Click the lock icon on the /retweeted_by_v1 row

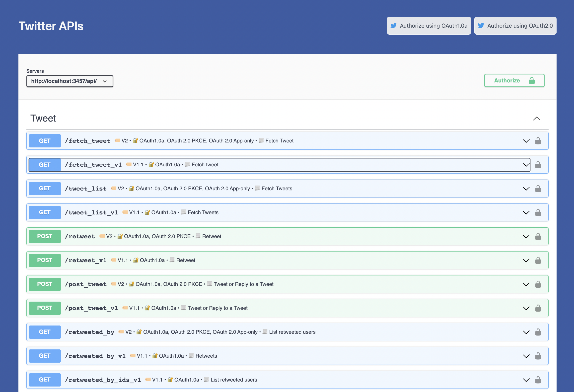[538, 356]
